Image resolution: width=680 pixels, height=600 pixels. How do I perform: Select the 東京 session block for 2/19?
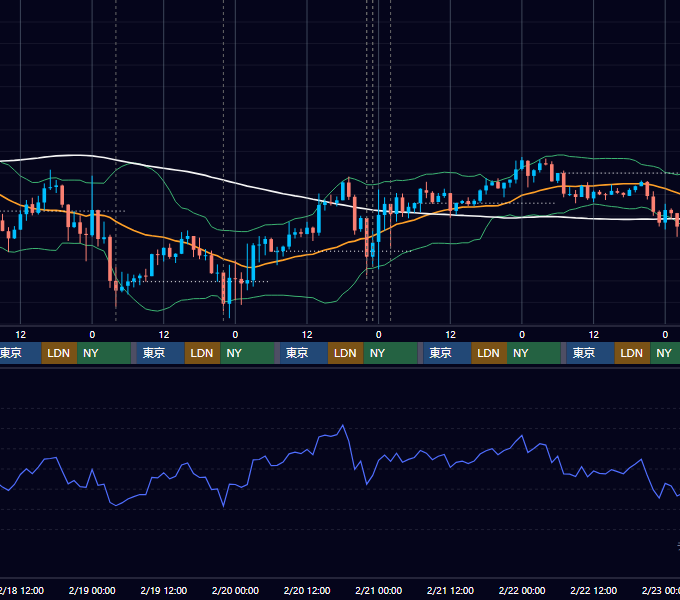(x=160, y=353)
